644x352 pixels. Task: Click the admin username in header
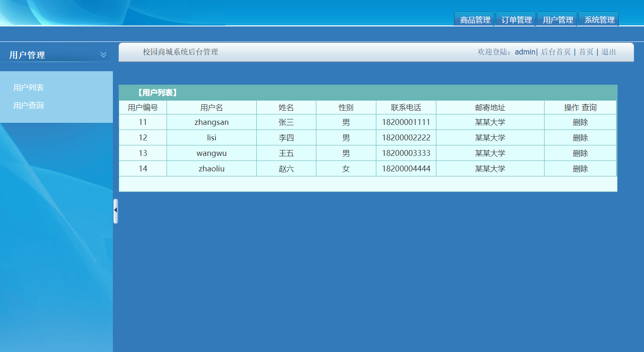[x=525, y=52]
